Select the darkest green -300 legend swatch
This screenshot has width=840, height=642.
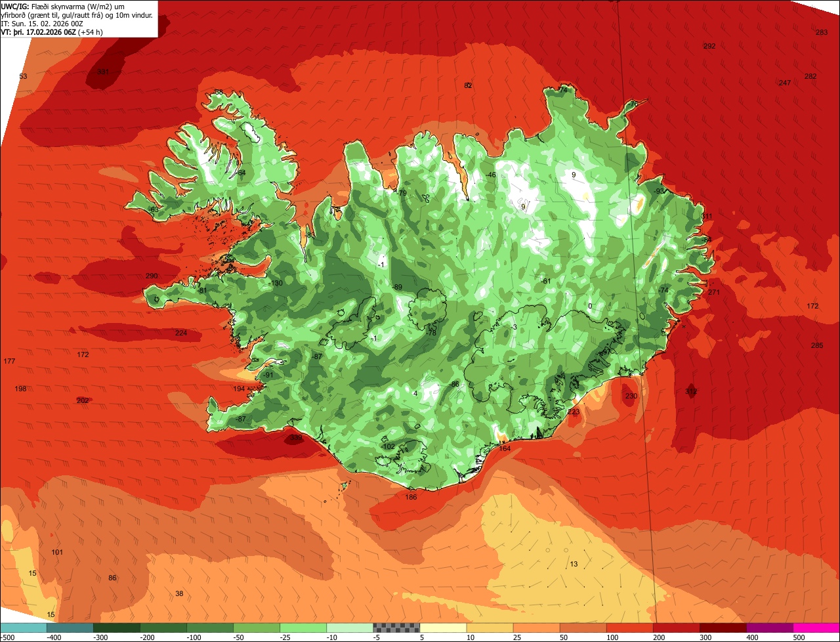116,628
